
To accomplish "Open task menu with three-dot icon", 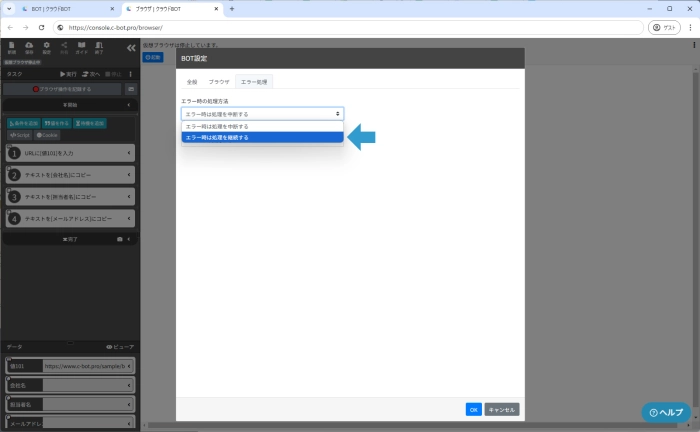I will tap(131, 74).
